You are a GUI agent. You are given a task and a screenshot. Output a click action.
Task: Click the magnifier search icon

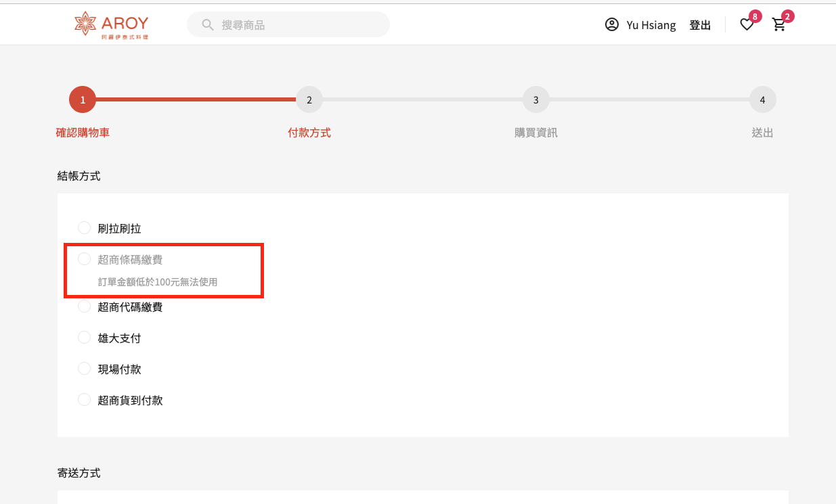(208, 25)
